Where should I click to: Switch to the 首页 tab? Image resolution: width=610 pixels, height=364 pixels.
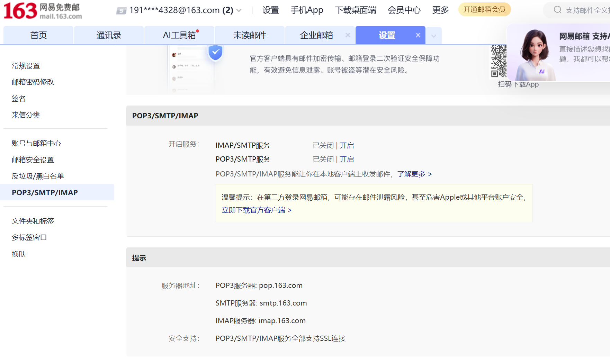(x=38, y=35)
